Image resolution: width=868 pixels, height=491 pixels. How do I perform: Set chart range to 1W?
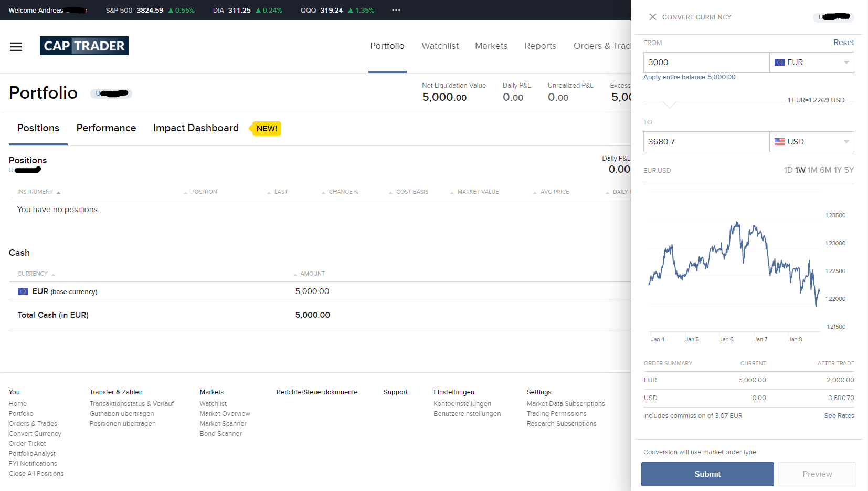point(800,170)
